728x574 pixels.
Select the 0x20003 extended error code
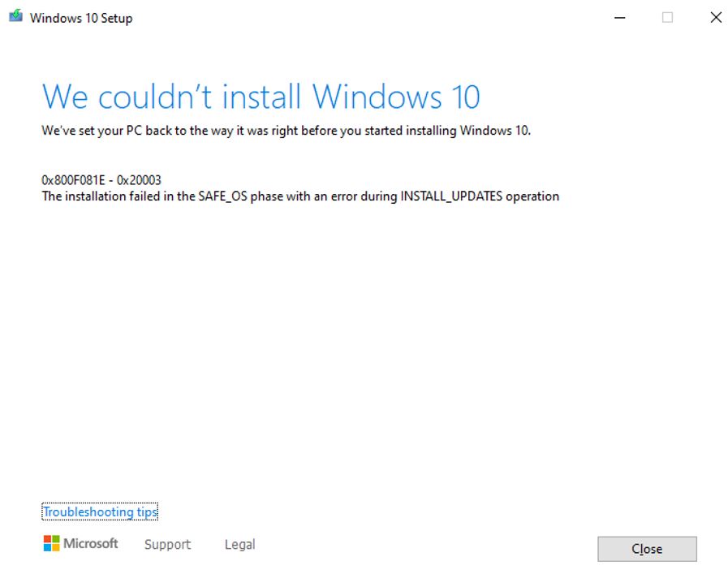[139, 180]
